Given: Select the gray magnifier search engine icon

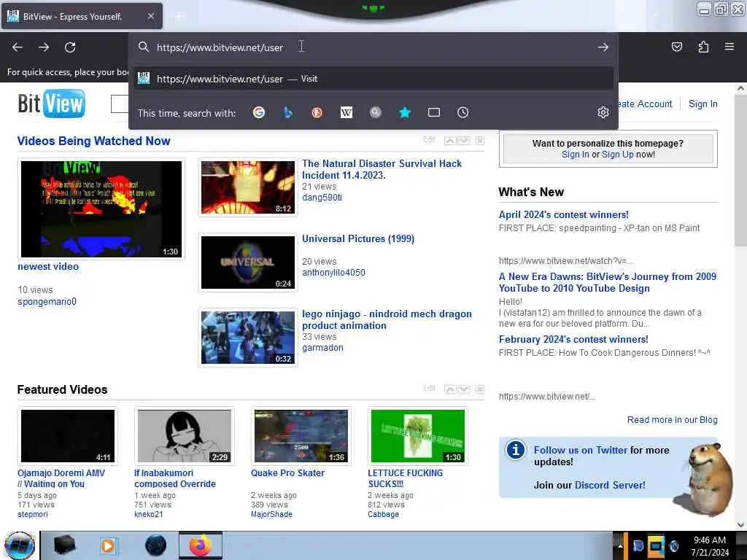Looking at the screenshot, I should 376,113.
